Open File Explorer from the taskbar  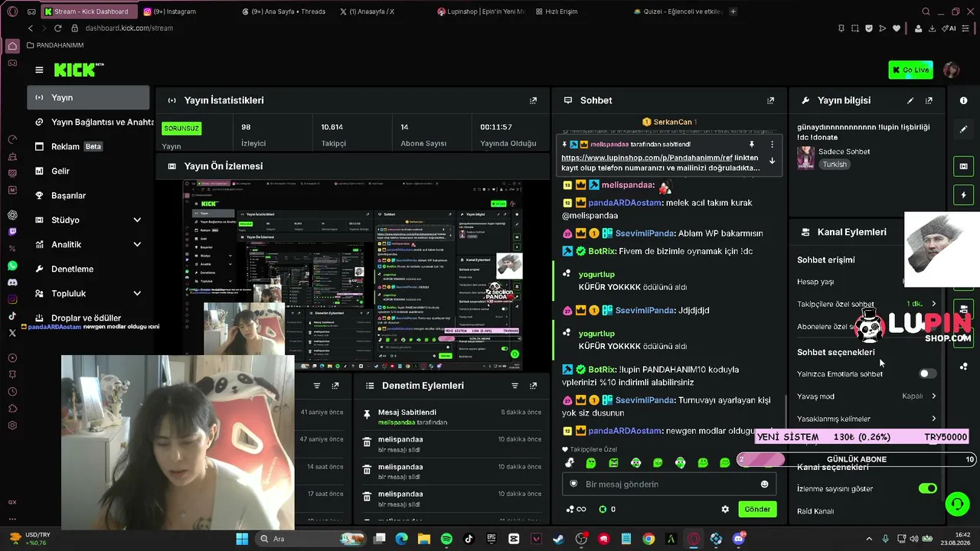tap(424, 539)
